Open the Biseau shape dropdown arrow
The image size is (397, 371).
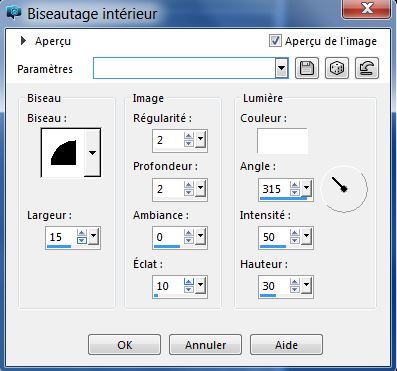coord(92,153)
